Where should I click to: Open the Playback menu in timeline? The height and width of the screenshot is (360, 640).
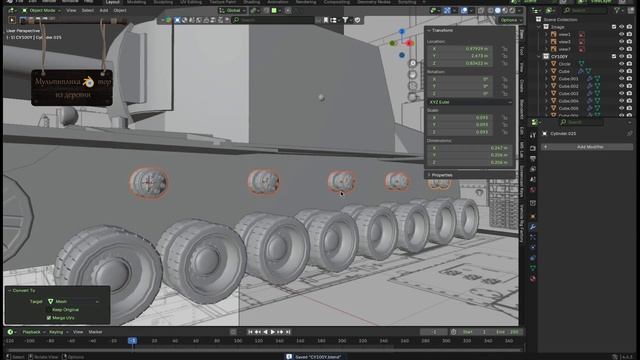(33, 332)
